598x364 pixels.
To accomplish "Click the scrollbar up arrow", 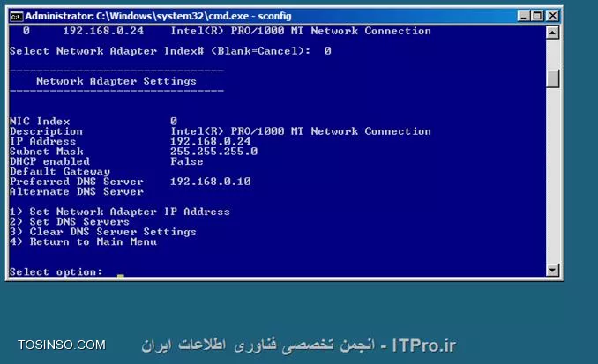I will click(552, 33).
